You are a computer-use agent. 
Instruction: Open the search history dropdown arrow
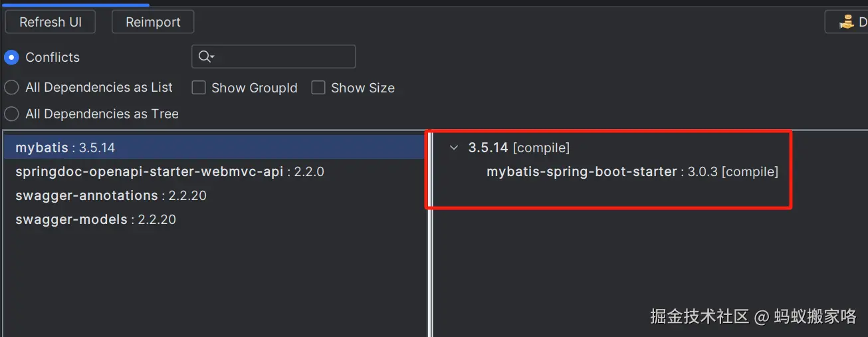[212, 57]
